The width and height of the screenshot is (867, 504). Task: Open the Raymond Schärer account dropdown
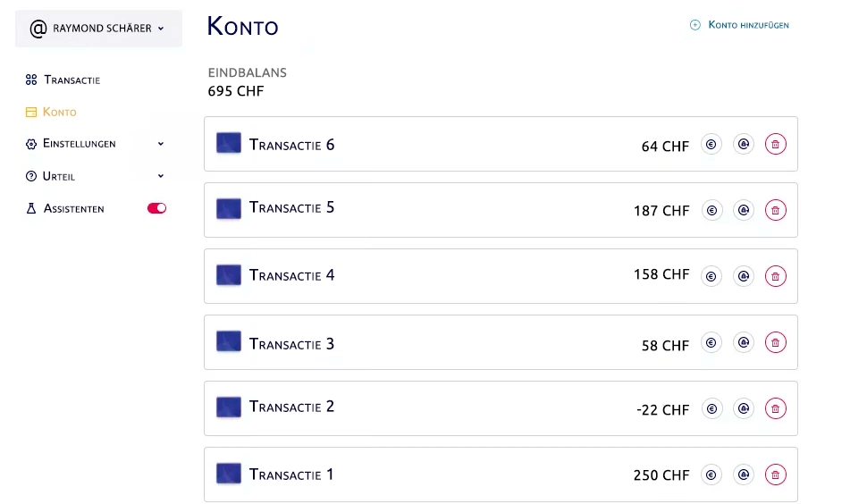click(98, 29)
